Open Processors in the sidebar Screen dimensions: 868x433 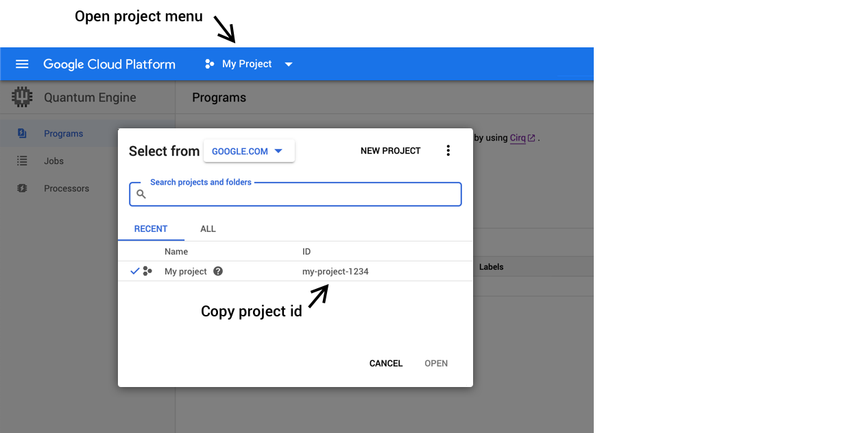pyautogui.click(x=67, y=188)
